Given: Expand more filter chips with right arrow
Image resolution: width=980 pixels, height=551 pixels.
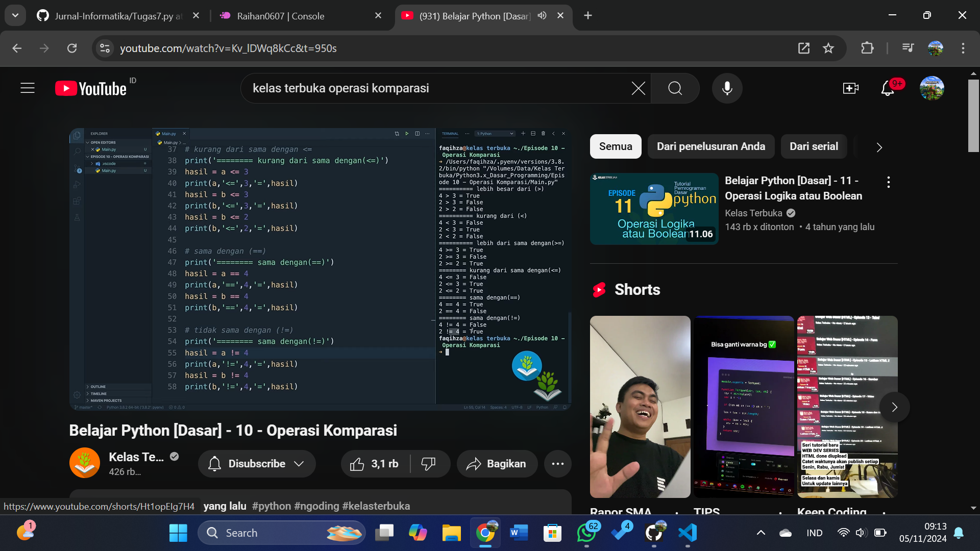Looking at the screenshot, I should (x=879, y=147).
